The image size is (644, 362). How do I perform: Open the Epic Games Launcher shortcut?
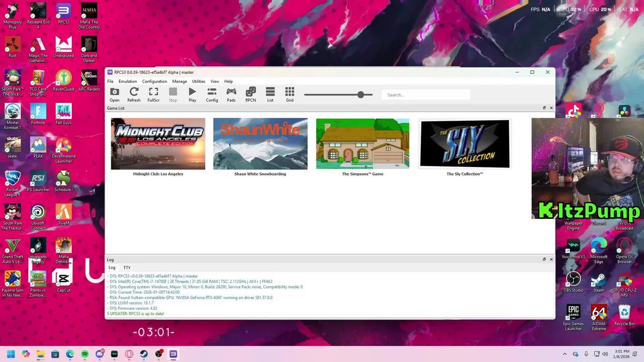pos(573,318)
